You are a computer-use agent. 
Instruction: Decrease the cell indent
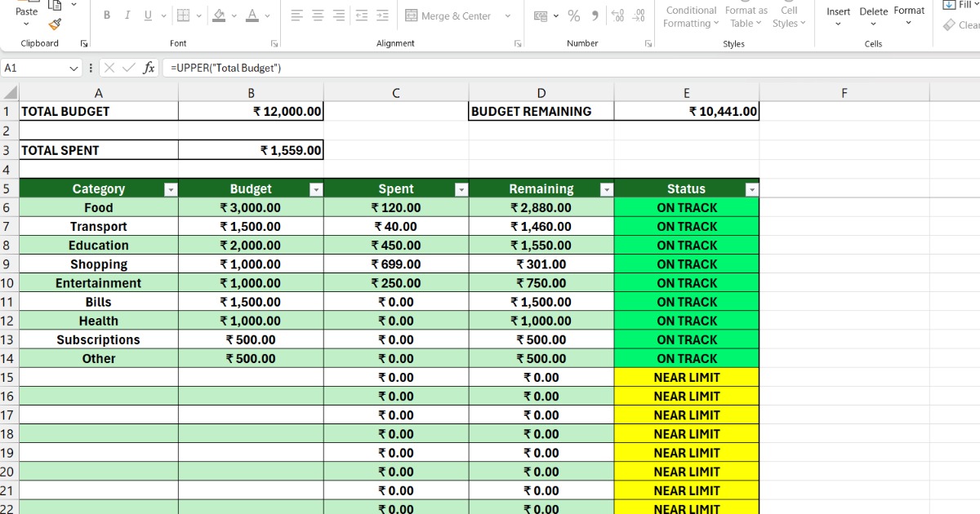click(361, 16)
